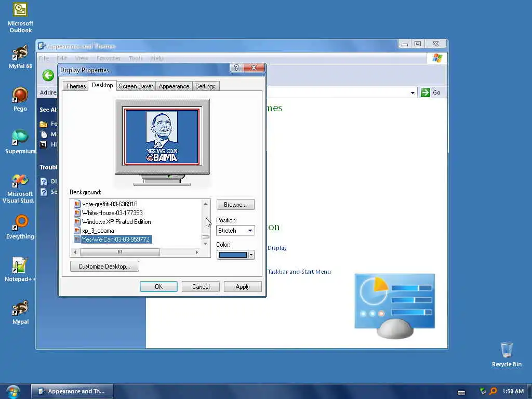Click background list scroll up arrow
This screenshot has width=532, height=399.
(205, 204)
